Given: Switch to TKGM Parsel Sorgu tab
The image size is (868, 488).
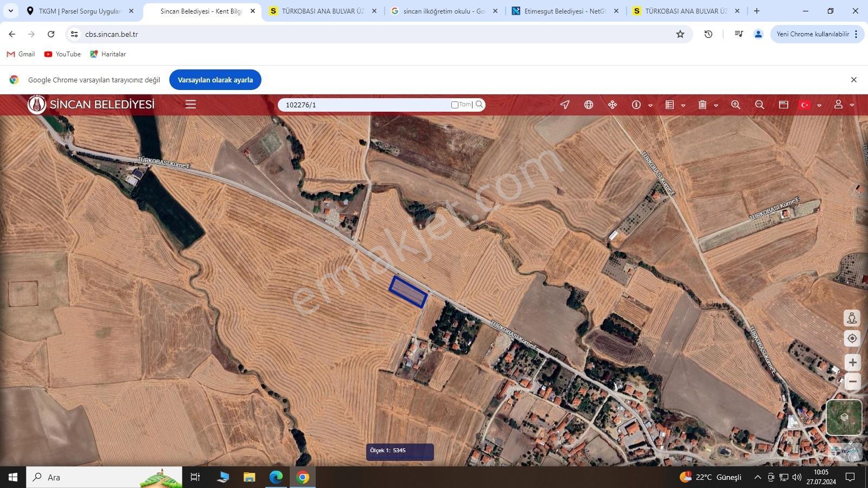Looking at the screenshot, I should 80,11.
